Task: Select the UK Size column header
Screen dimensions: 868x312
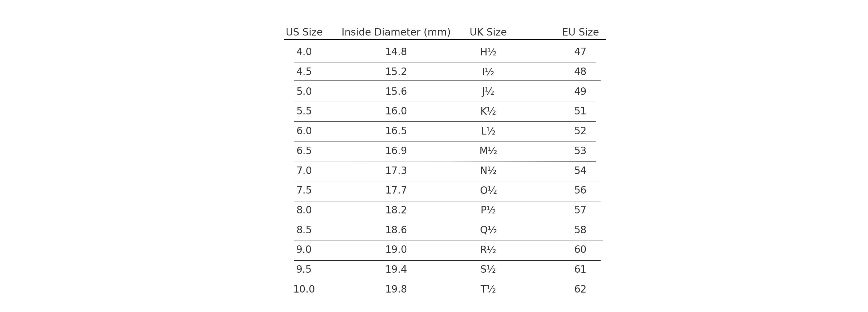Action: pyautogui.click(x=488, y=32)
